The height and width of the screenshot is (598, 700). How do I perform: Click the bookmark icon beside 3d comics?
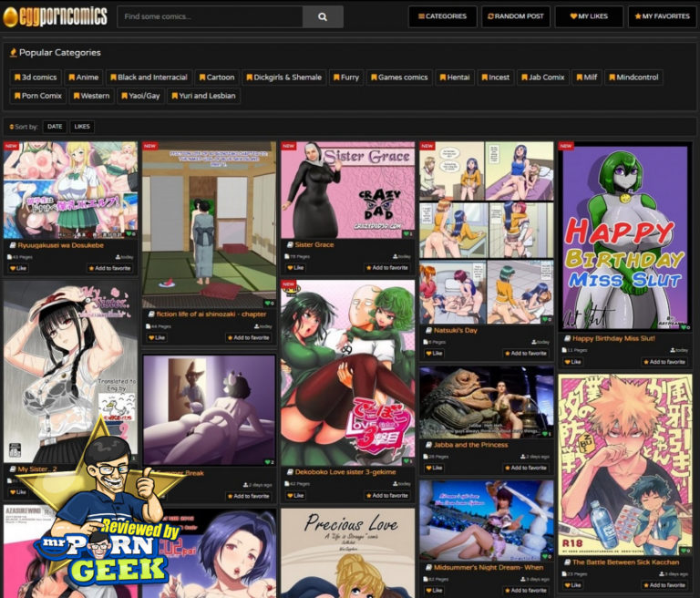[16, 77]
